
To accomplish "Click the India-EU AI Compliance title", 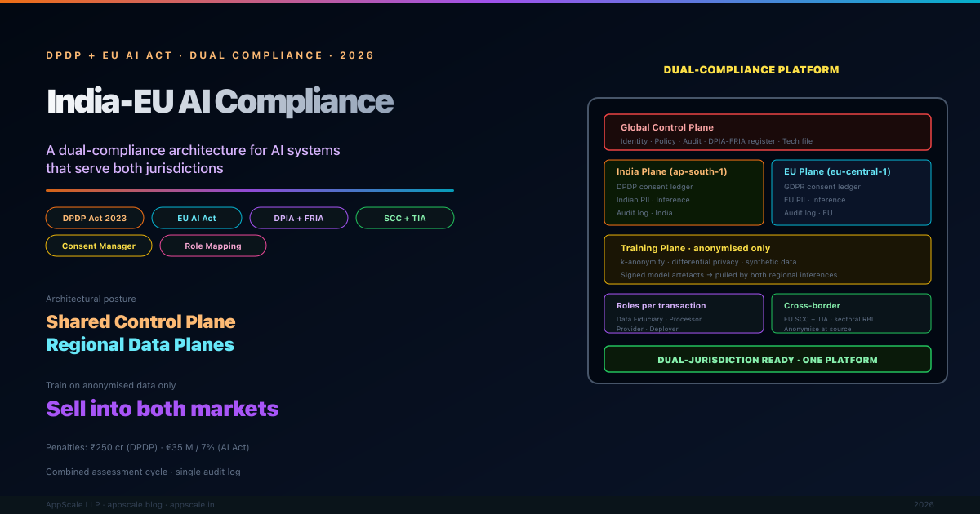I will tap(220, 102).
